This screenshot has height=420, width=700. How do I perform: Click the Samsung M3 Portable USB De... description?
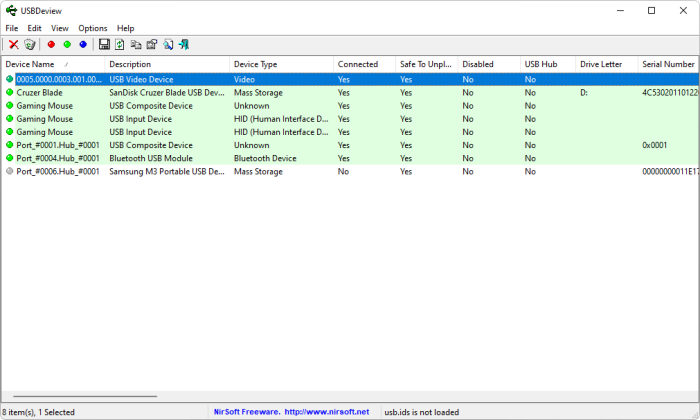tap(167, 171)
